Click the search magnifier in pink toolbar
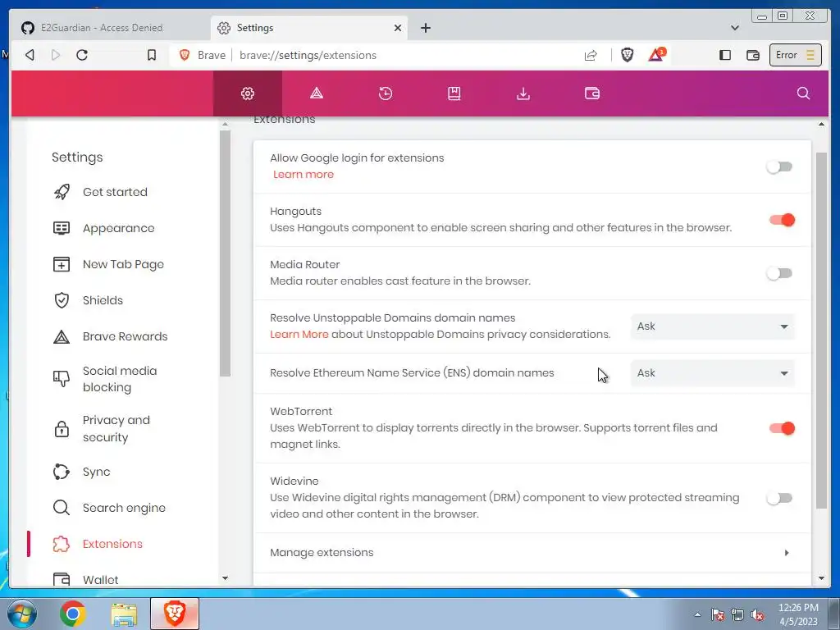The height and width of the screenshot is (630, 840). click(x=803, y=94)
